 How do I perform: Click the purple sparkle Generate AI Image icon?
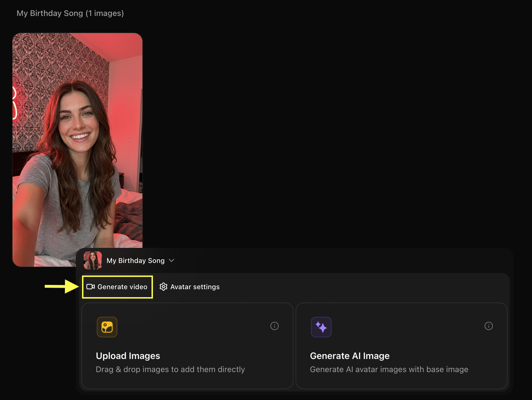coord(321,327)
